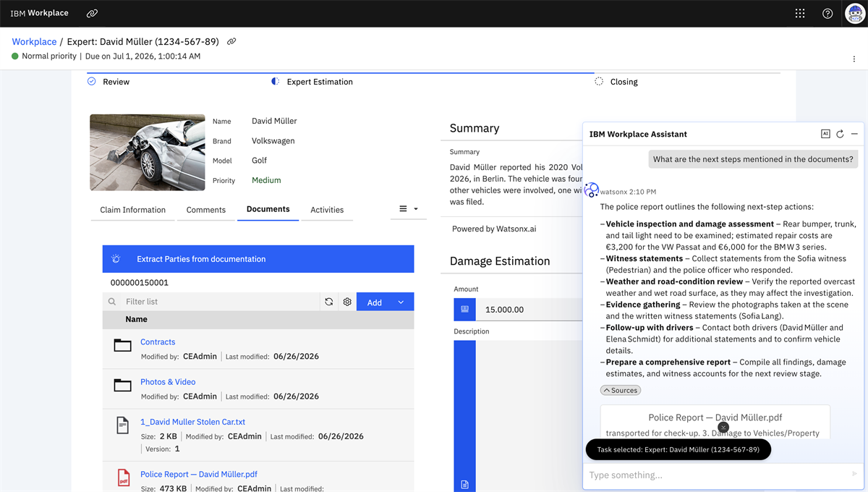The width and height of the screenshot is (868, 492).
Task: Click the scroll-down arrow in the chat
Action: [x=723, y=427]
